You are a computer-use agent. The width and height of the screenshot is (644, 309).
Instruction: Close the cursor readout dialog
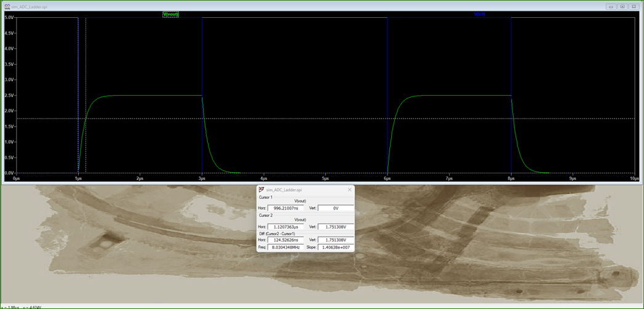pos(349,190)
